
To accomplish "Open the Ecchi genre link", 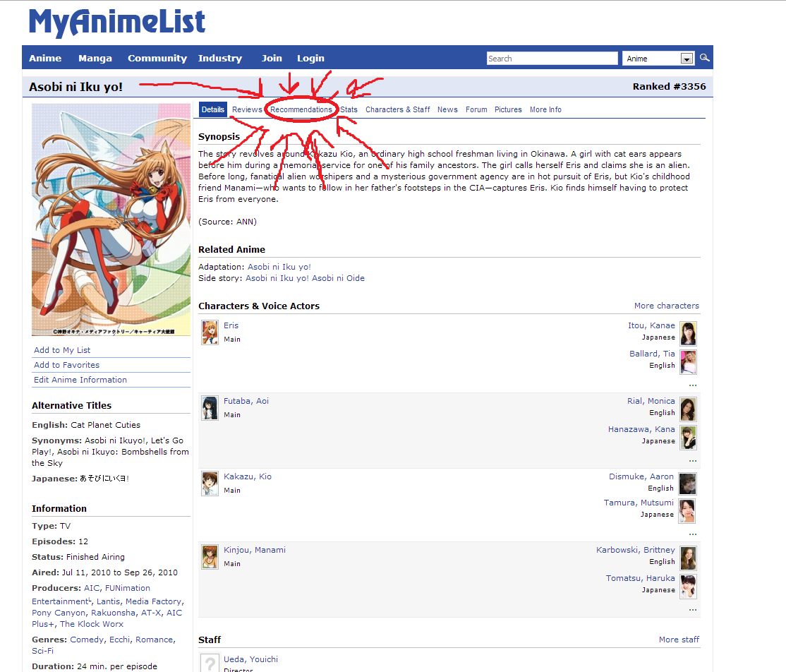I will pos(120,640).
